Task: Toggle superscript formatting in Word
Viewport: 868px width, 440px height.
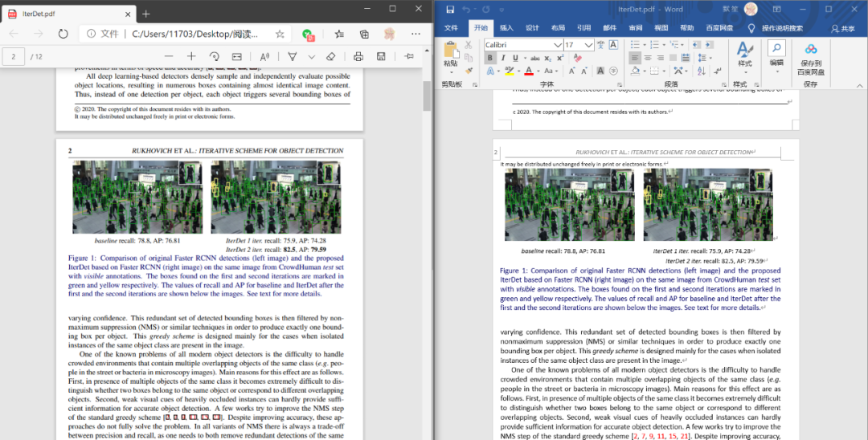Action: tap(560, 58)
